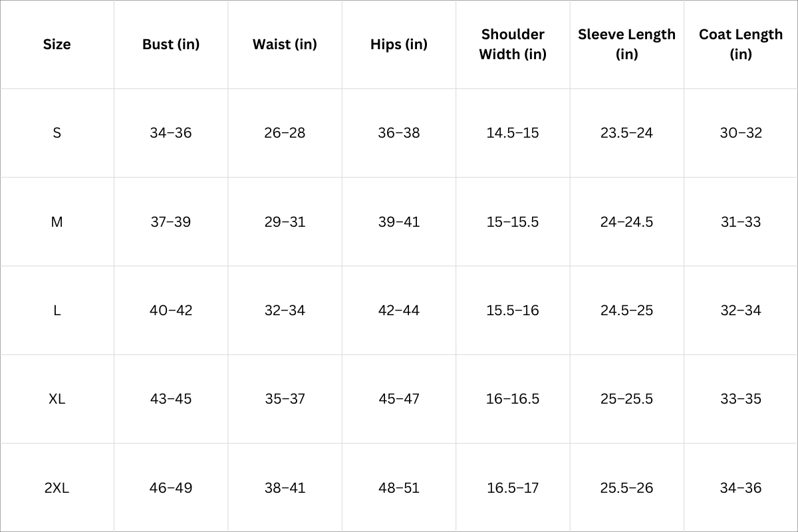Select the 16–16.5 shoulder width cell
This screenshot has height=532, width=798.
tap(513, 399)
